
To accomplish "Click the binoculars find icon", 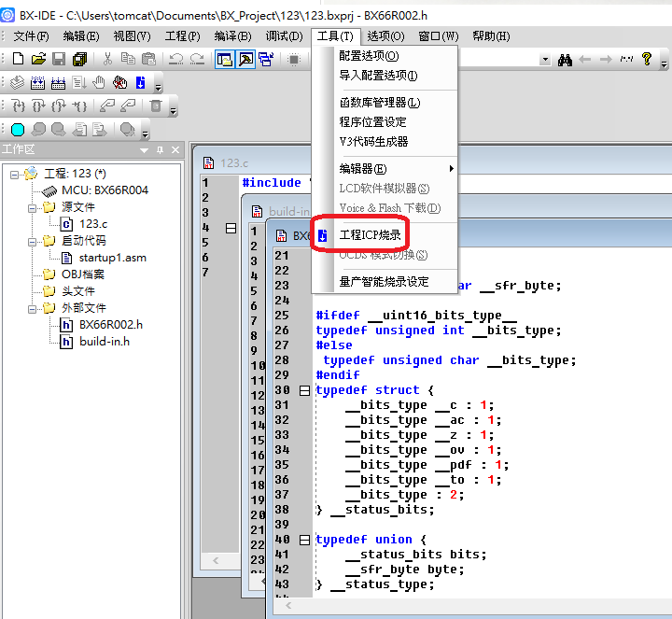I will 565,60.
